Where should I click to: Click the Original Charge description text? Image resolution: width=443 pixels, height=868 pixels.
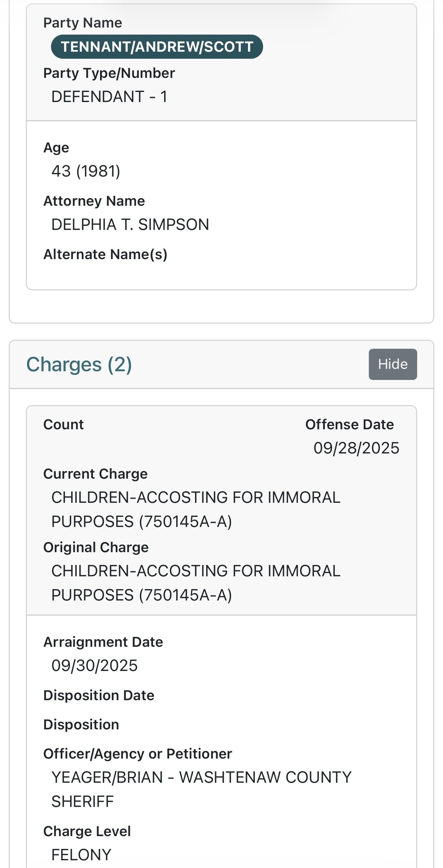pyautogui.click(x=195, y=583)
